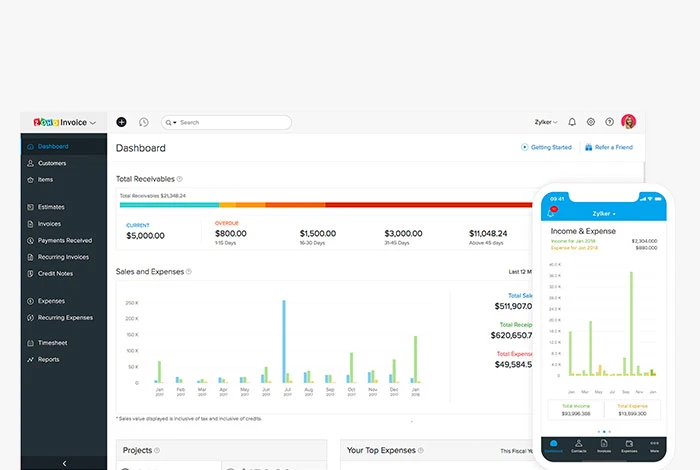Image resolution: width=700 pixels, height=470 pixels.
Task: Select Dashboard in the sidebar
Action: [64, 146]
